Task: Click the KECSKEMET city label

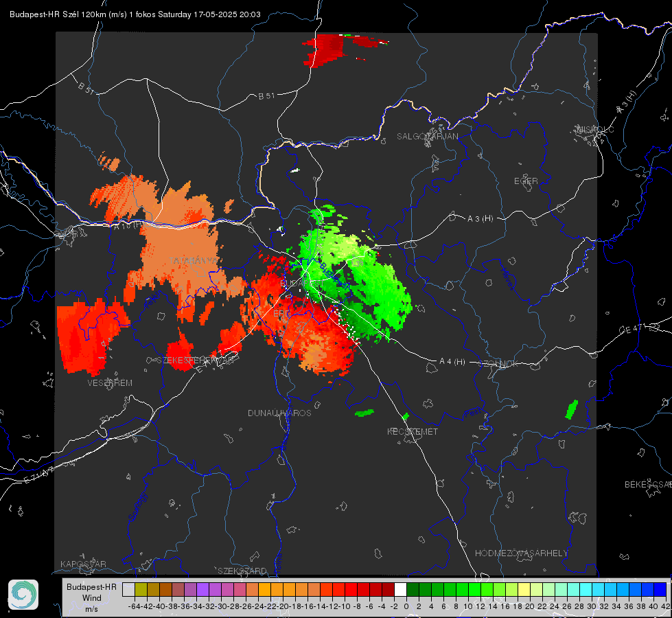Action: coord(413,431)
